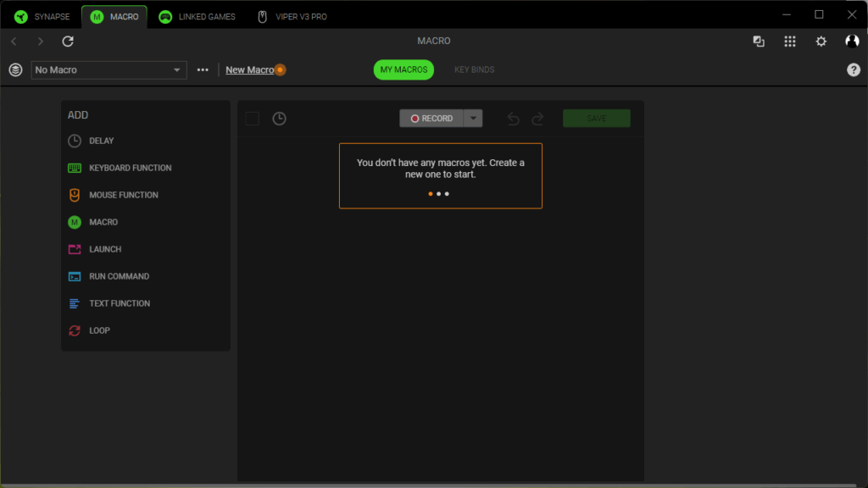Add a Loop action
The height and width of the screenshot is (488, 868).
point(99,330)
